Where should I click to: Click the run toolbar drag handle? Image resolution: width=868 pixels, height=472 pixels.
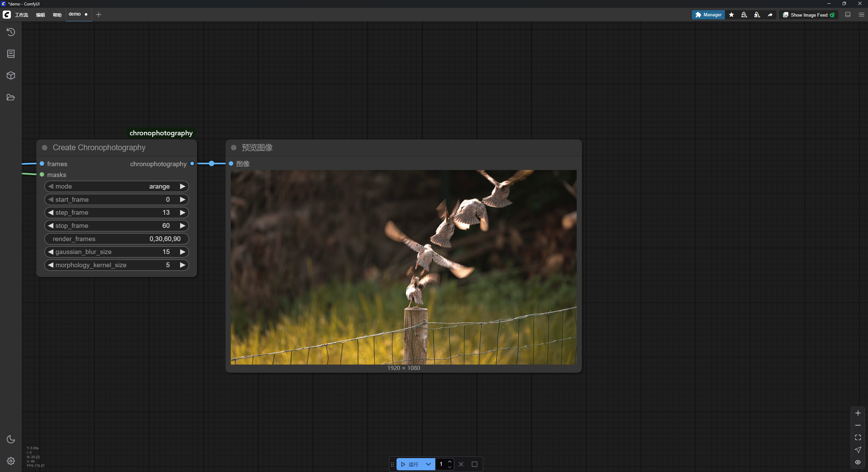(x=392, y=465)
